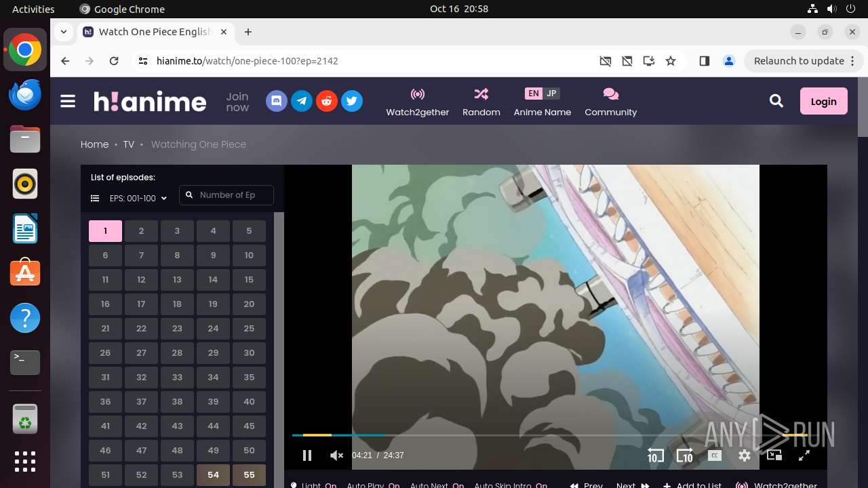Open the Chrome menu next to Relaunch
Viewport: 868px width, 488px height.
click(851, 61)
